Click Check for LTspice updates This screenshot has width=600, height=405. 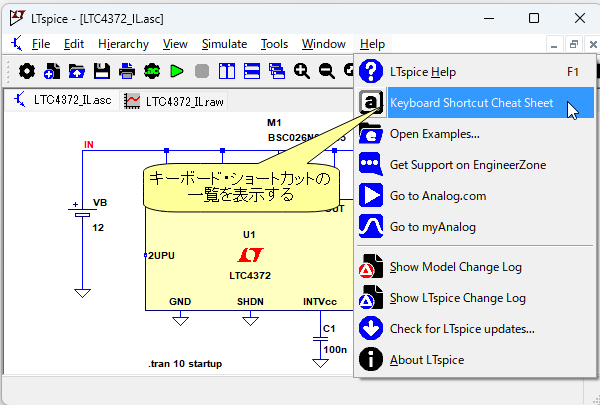tap(461, 329)
